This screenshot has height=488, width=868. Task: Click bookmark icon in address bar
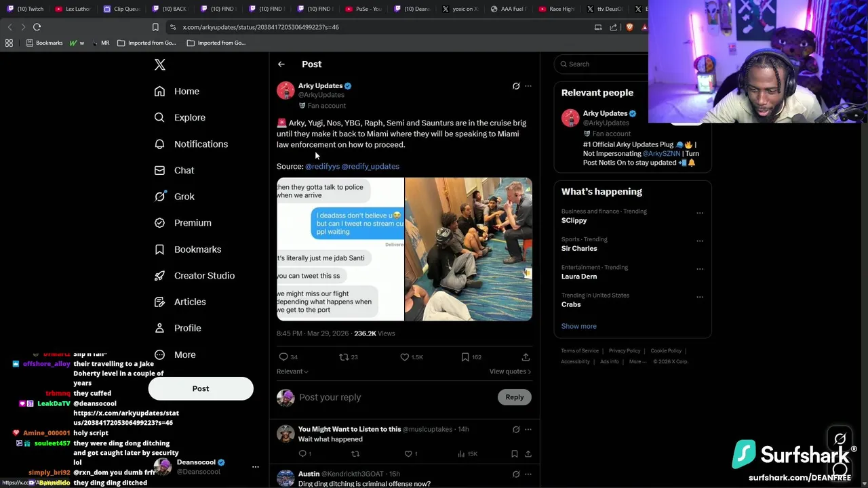click(x=155, y=27)
